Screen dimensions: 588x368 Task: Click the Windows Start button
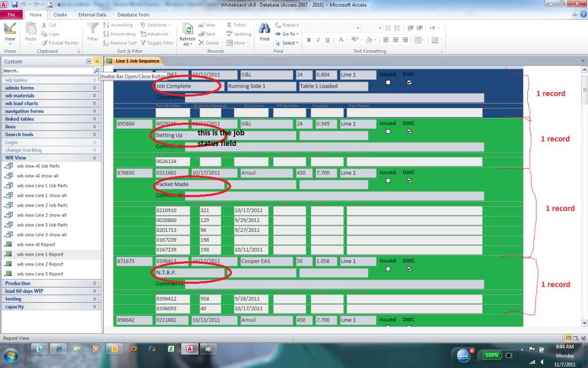(x=10, y=355)
